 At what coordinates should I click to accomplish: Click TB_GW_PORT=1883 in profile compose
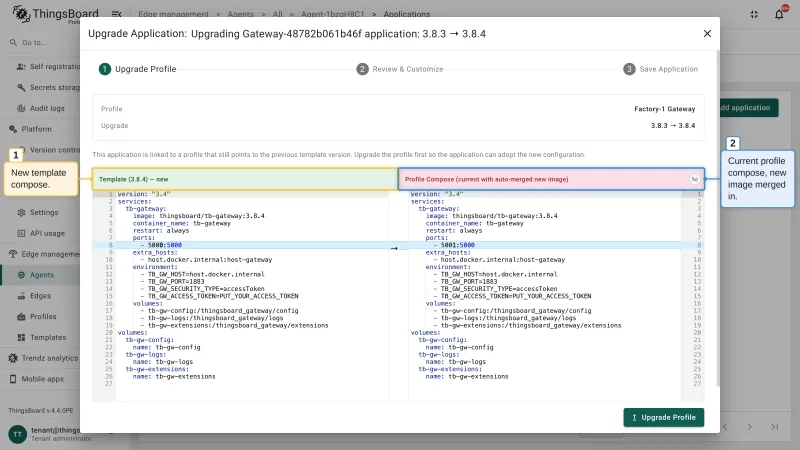pyautogui.click(x=469, y=282)
